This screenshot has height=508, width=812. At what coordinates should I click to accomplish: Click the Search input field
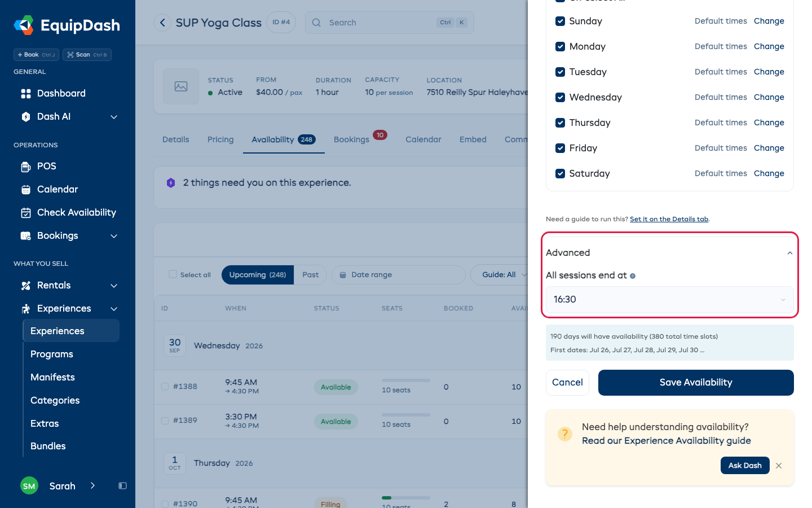pos(390,23)
